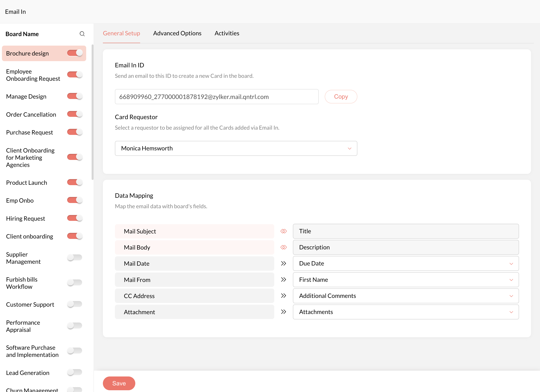Screen dimensions: 540x392
Task: Switch to the Advanced Options tab
Action: [x=177, y=33]
